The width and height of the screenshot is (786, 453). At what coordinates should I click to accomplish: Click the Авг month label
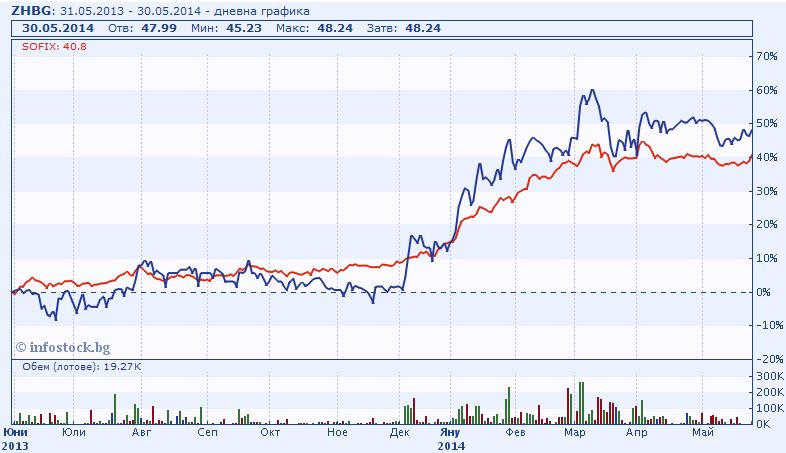coord(141,432)
